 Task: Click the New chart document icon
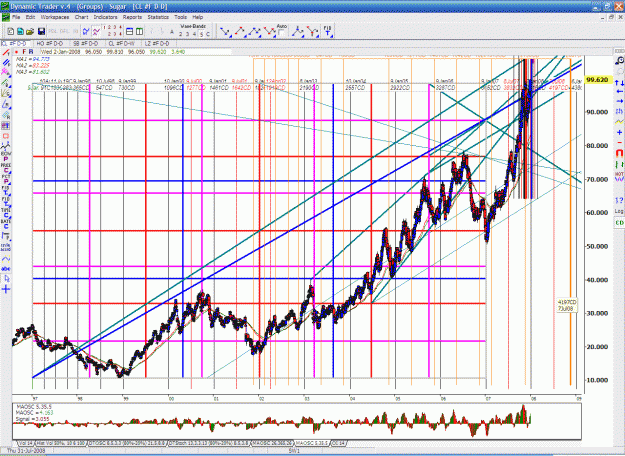click(x=10, y=32)
